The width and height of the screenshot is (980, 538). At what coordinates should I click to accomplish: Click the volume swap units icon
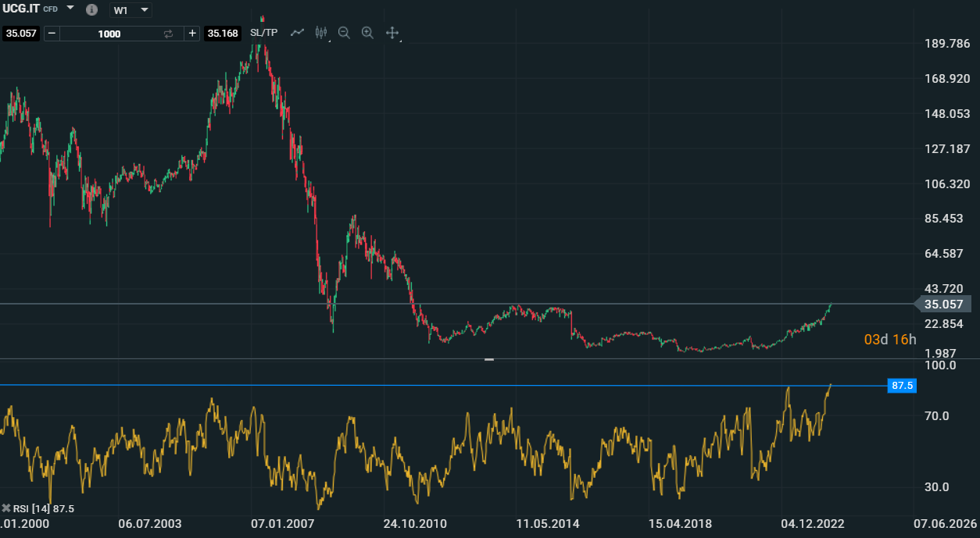click(x=168, y=34)
